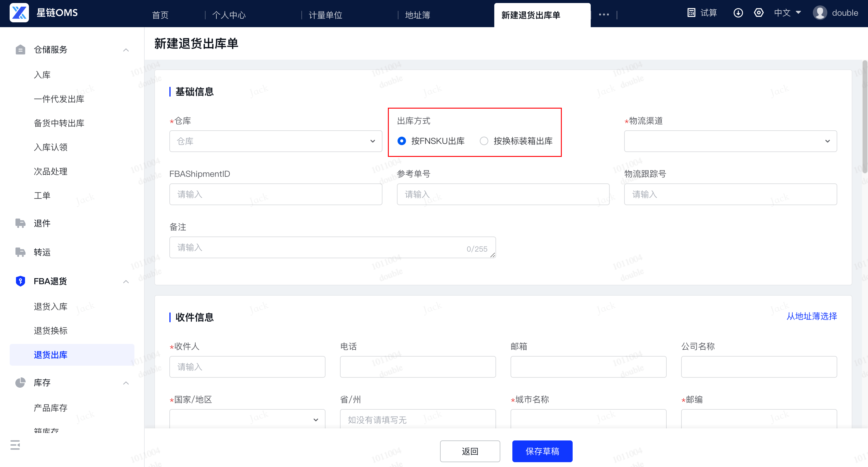Click the 城市名称 input field
Viewport: 868px width, 467px height.
(x=588, y=418)
